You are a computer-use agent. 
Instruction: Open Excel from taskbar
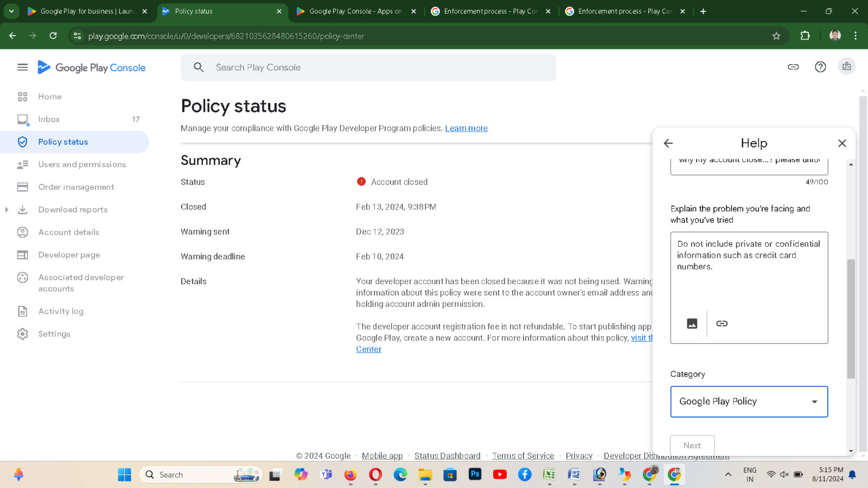click(x=549, y=475)
